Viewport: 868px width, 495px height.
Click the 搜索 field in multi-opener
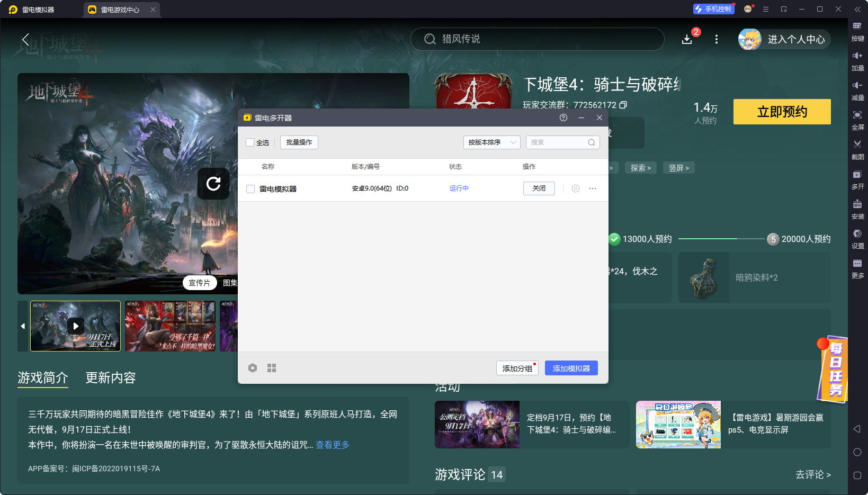[558, 142]
